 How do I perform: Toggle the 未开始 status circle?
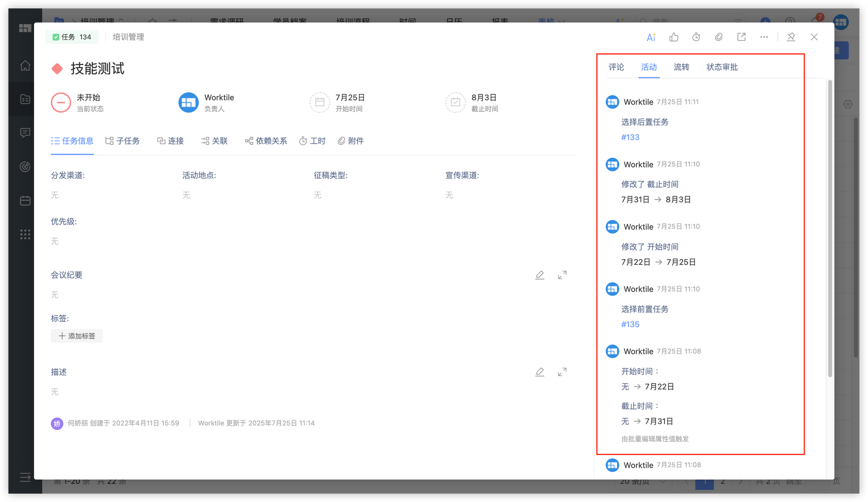click(61, 102)
